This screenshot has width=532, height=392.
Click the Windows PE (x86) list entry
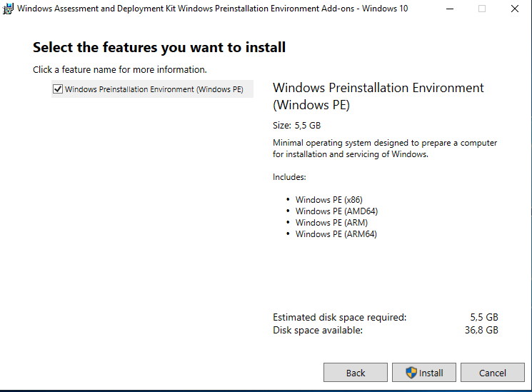(x=323, y=200)
